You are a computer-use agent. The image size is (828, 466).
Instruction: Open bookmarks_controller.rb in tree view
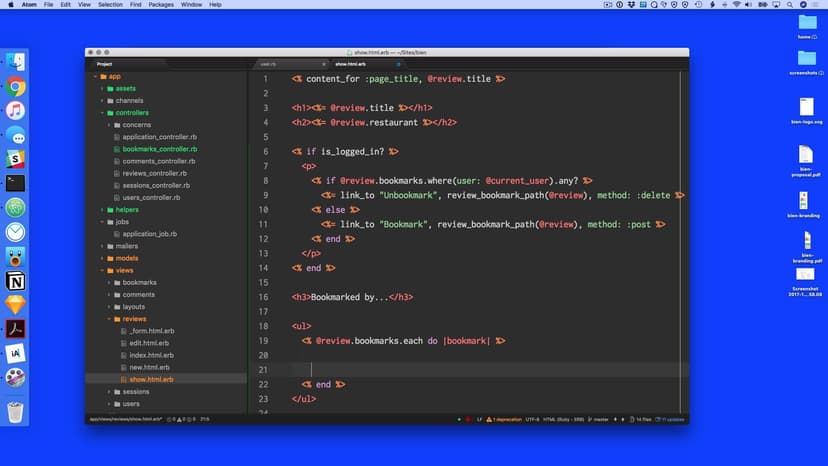coord(159,149)
